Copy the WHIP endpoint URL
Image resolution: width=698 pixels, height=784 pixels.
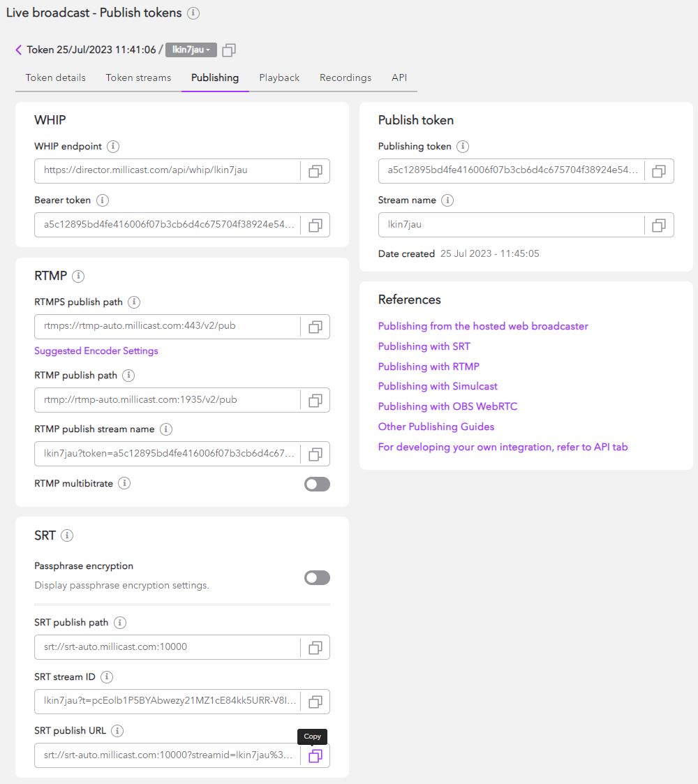tap(315, 171)
